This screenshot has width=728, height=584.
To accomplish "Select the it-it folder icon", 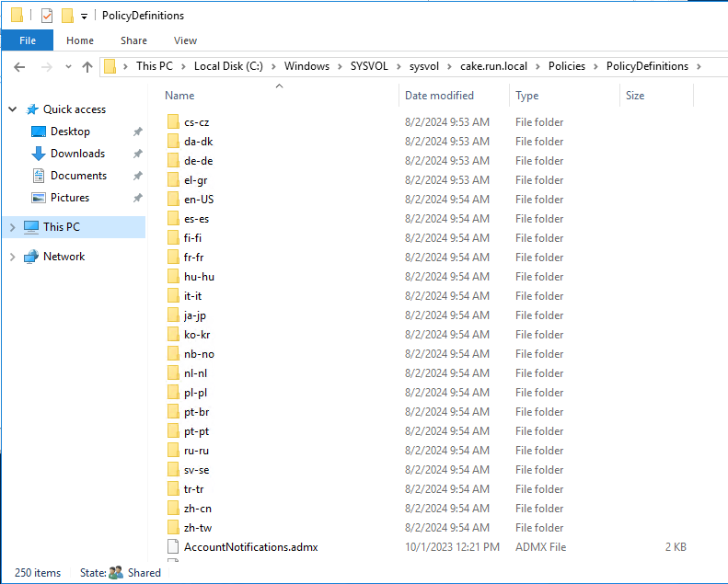I will (173, 296).
